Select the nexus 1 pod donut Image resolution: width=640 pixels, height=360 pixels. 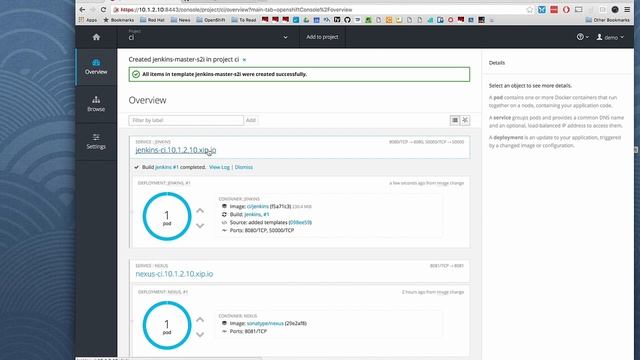point(167,325)
